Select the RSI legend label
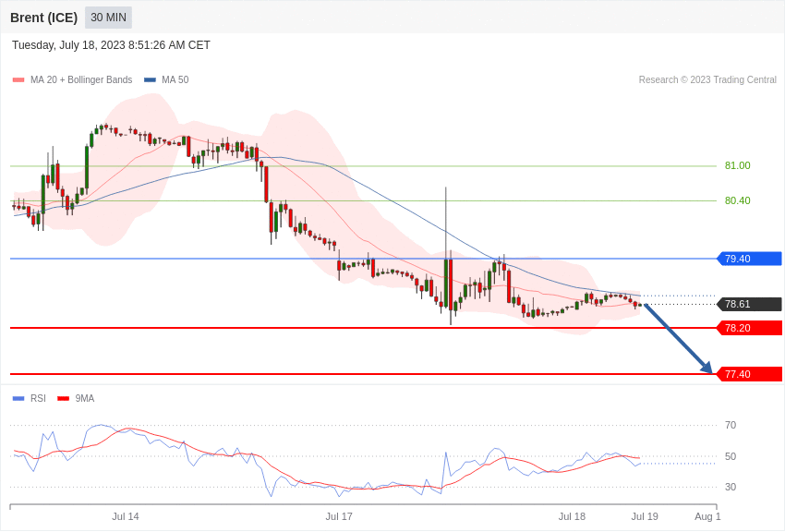The width and height of the screenshot is (785, 532). (x=38, y=398)
